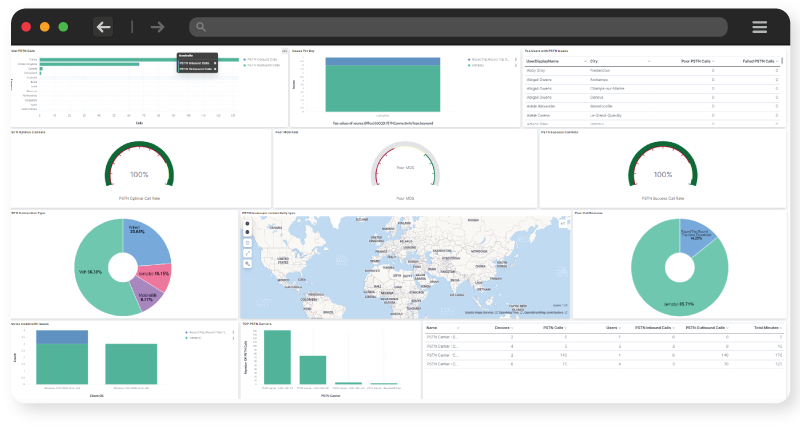Select the Abby Gray user row
The image size is (800, 429).
(653, 70)
